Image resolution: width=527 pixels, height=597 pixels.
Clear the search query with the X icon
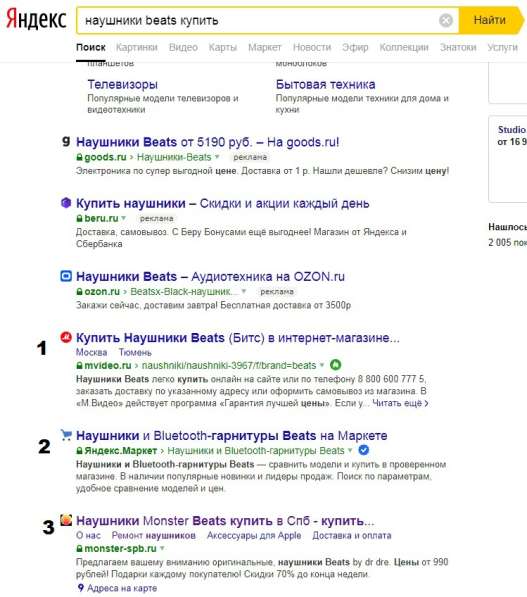[x=446, y=20]
